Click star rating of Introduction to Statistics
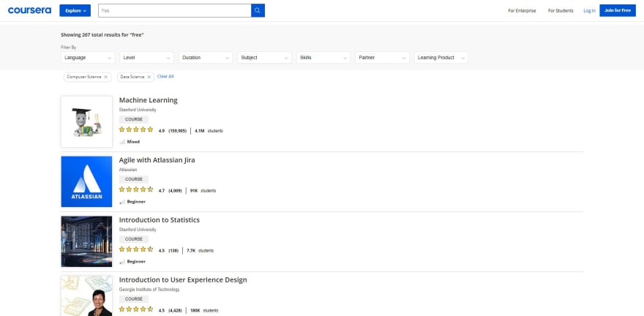The image size is (644, 316). point(136,249)
